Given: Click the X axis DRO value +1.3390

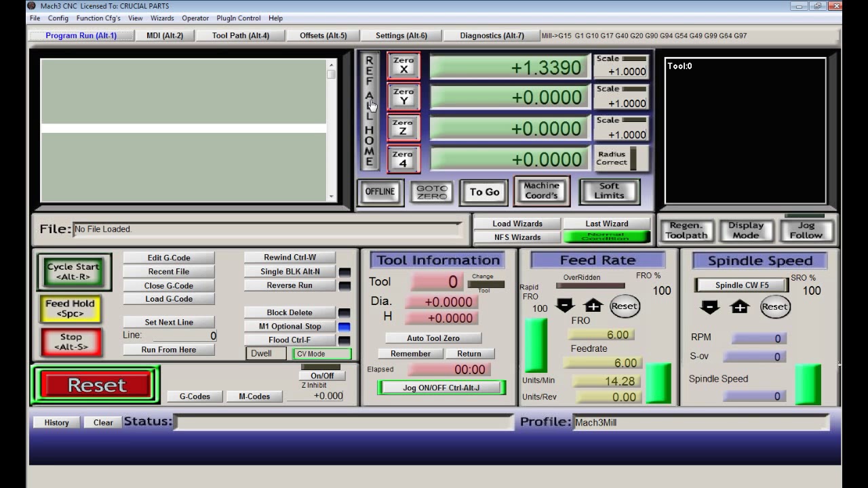Looking at the screenshot, I should [x=510, y=67].
